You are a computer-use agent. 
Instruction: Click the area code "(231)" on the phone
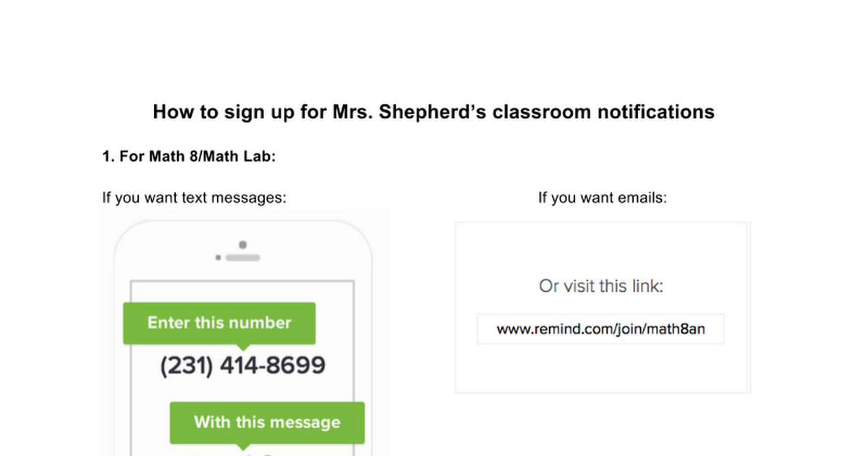tap(187, 366)
